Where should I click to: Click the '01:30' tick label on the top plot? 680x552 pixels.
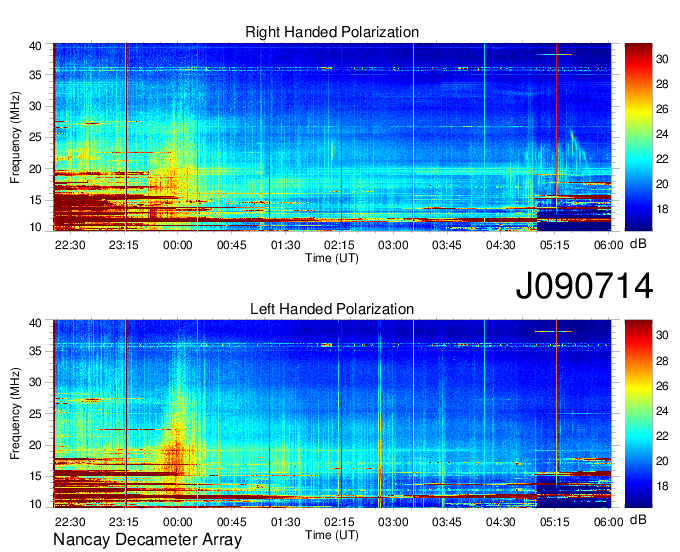point(285,245)
